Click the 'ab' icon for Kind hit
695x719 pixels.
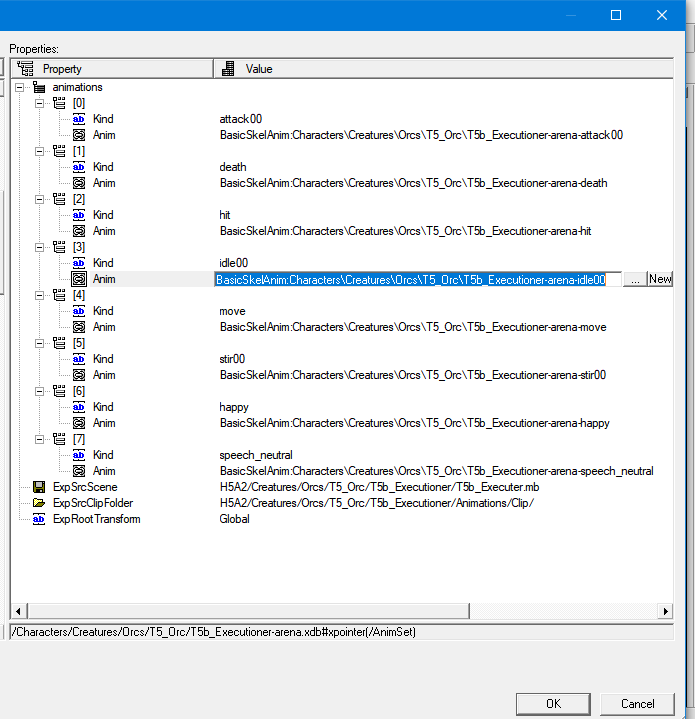click(x=79, y=215)
